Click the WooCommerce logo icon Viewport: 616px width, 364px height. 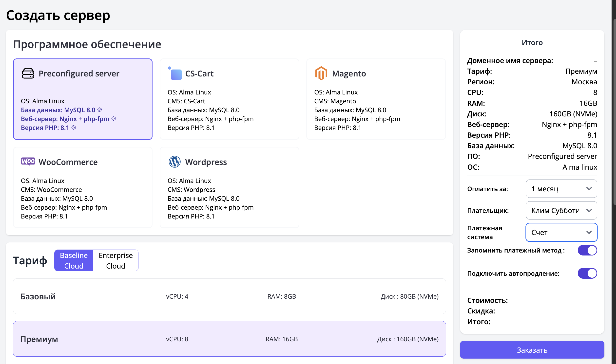(x=28, y=162)
